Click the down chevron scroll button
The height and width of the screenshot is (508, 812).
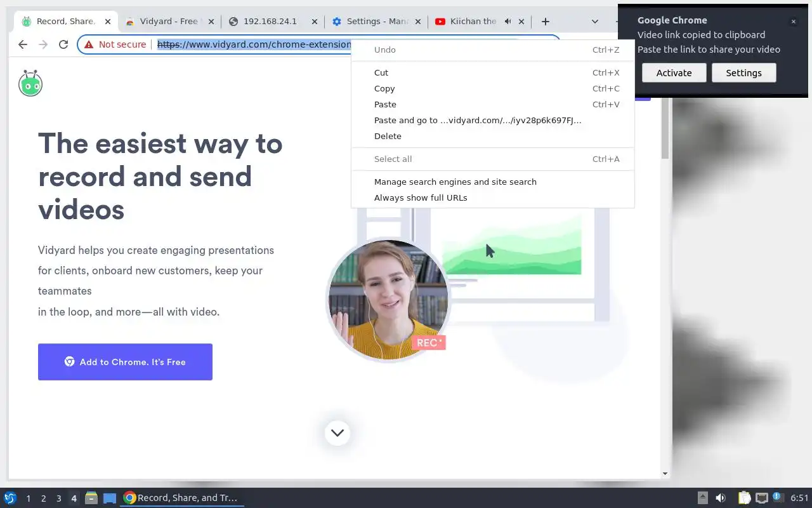coord(337,433)
